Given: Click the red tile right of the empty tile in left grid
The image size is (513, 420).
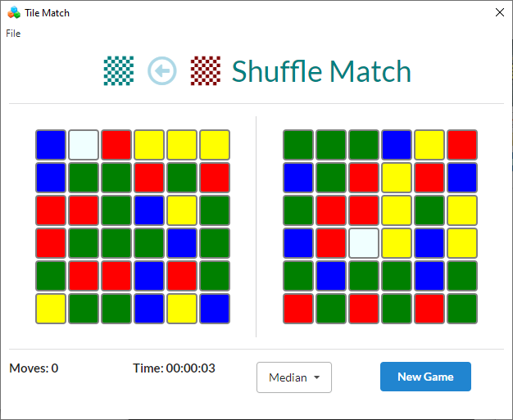Looking at the screenshot, I should (116, 145).
